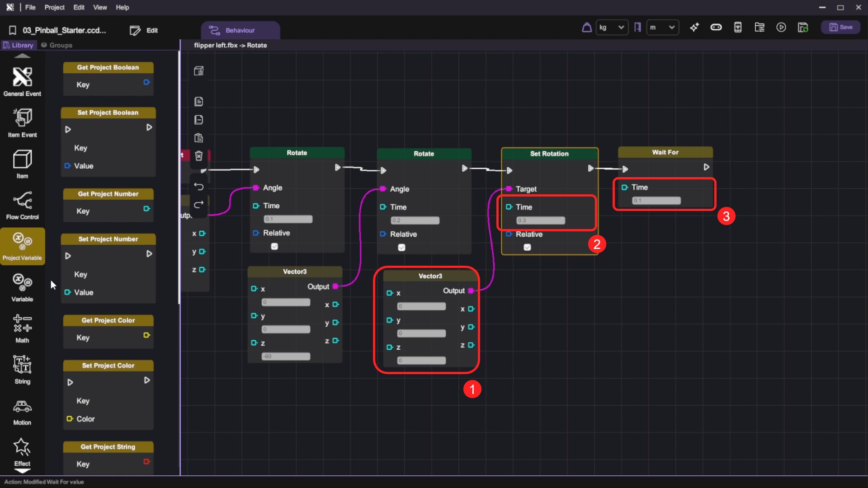Click the Time input field in Wait For node

tap(656, 200)
